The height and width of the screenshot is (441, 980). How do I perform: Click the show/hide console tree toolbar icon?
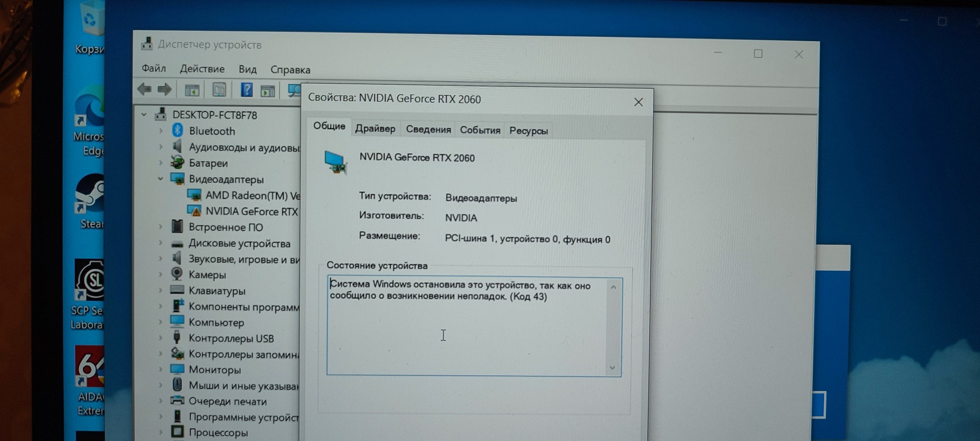(192, 90)
